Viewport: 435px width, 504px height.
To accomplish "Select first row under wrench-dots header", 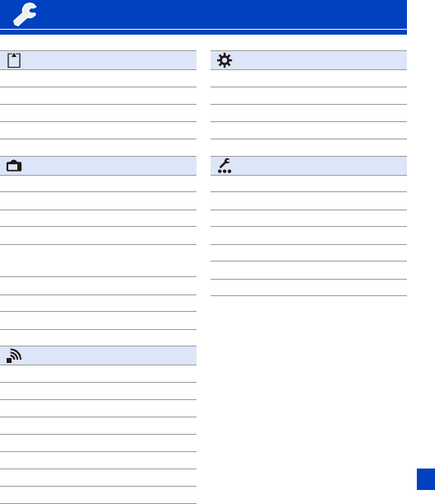I will (309, 184).
